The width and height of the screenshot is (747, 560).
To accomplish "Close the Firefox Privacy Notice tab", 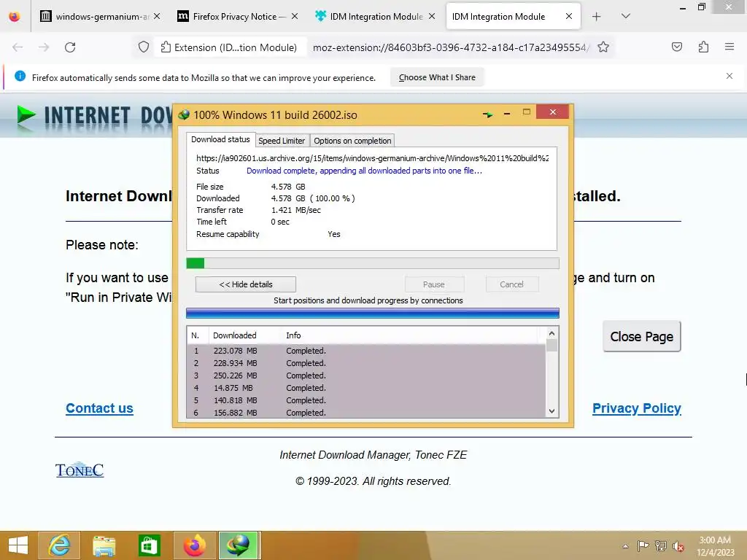I will point(295,16).
